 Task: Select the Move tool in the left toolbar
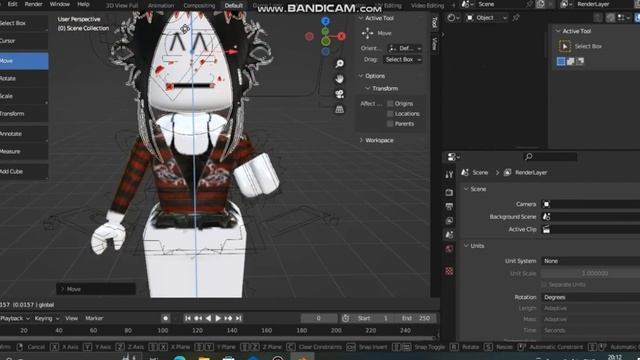point(24,61)
